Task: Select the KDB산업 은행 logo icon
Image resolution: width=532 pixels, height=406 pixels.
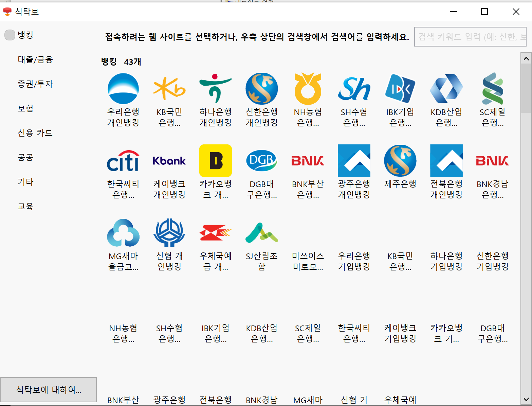Action: (446, 89)
